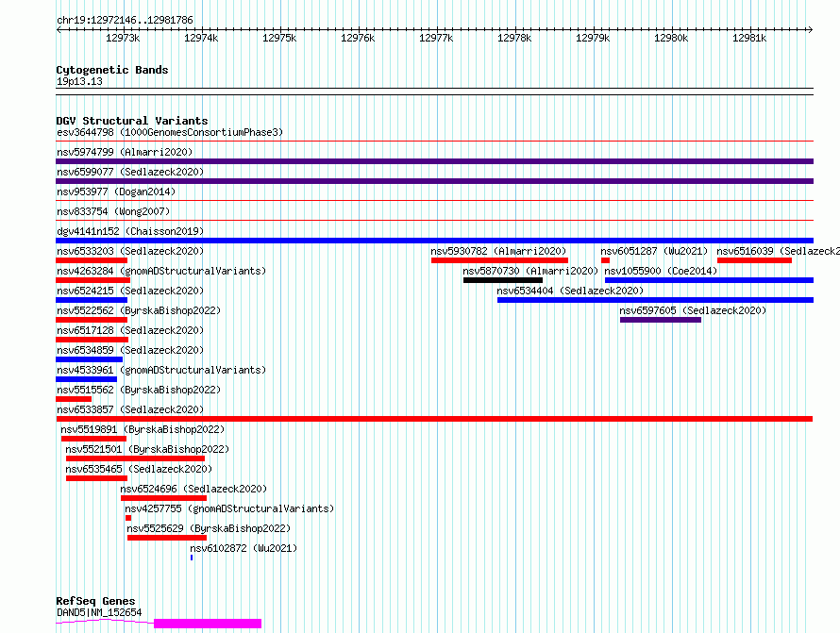Click the nsv4263284 gnomAD variant label

pyautogui.click(x=161, y=271)
